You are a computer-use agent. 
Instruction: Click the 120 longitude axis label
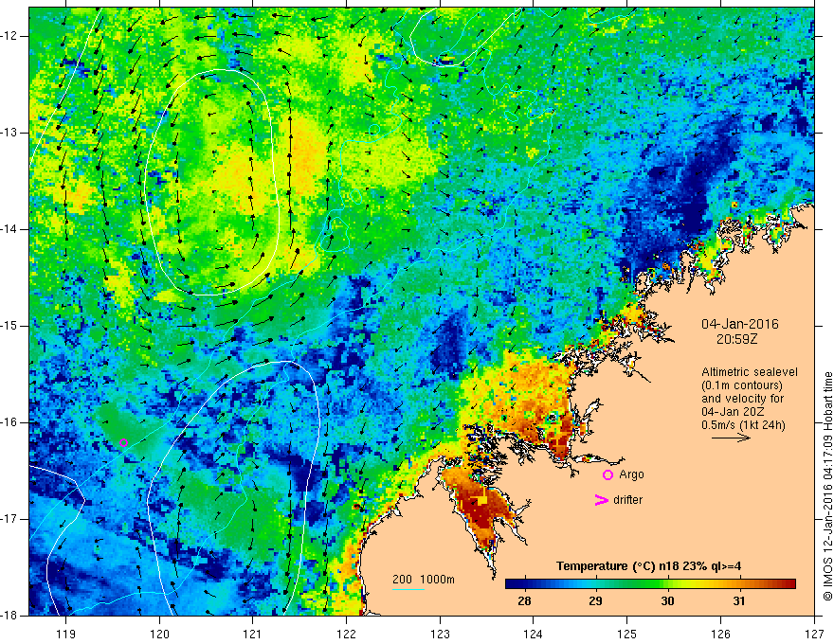pos(159,634)
